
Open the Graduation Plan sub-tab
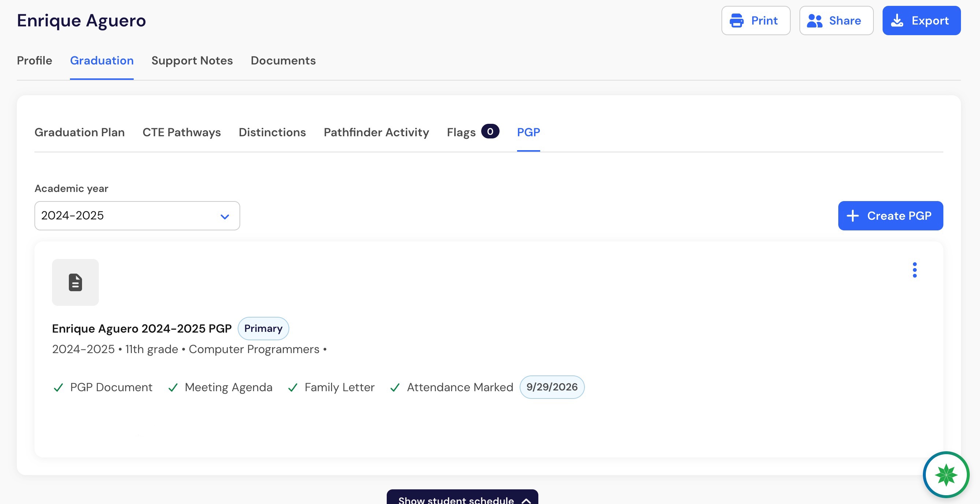tap(79, 132)
